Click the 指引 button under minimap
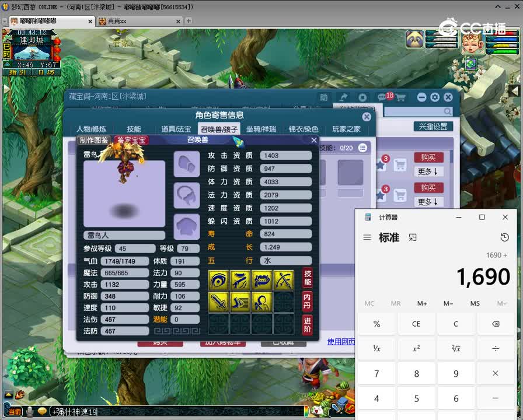The height and width of the screenshot is (420, 523). pos(18,72)
